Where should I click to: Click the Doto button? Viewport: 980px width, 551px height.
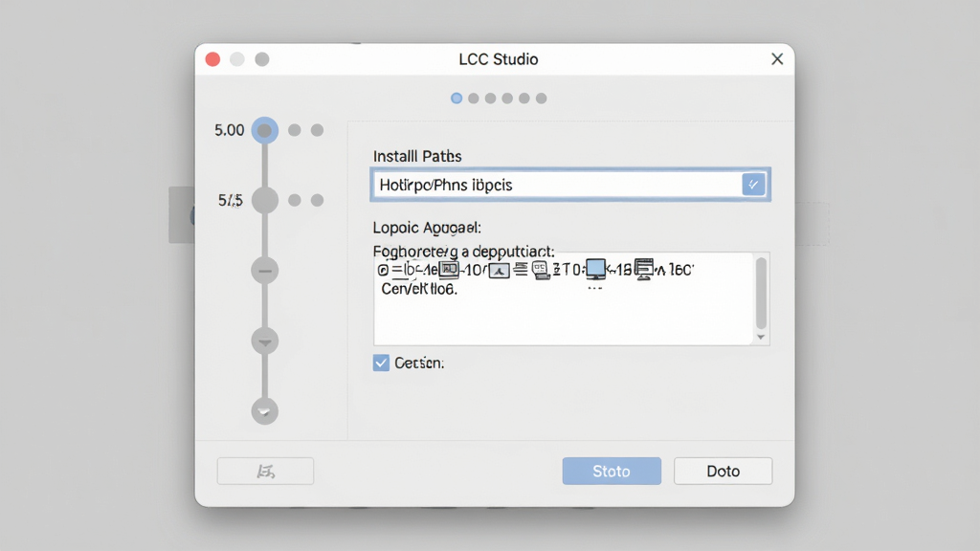724,471
